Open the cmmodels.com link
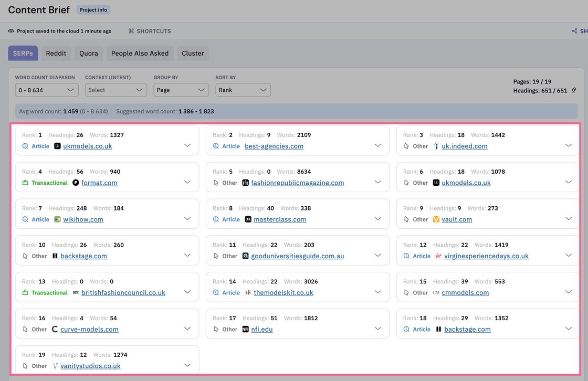 point(465,292)
